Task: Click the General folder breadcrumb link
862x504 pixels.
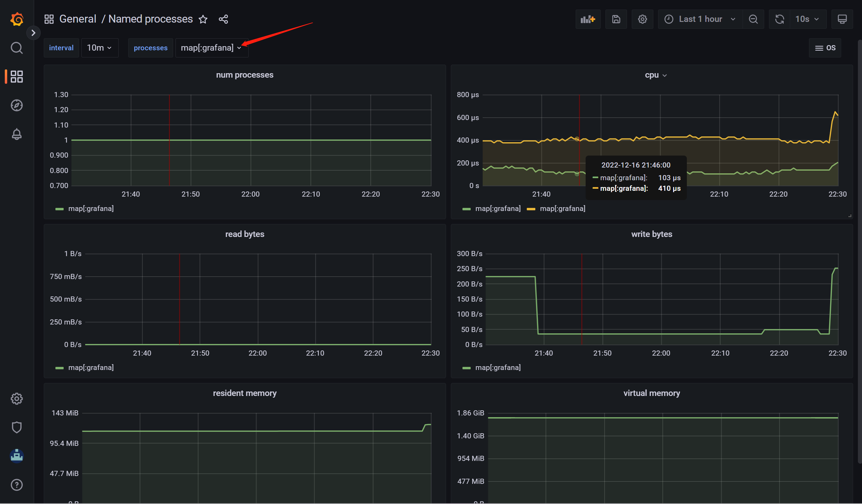Action: [x=78, y=19]
